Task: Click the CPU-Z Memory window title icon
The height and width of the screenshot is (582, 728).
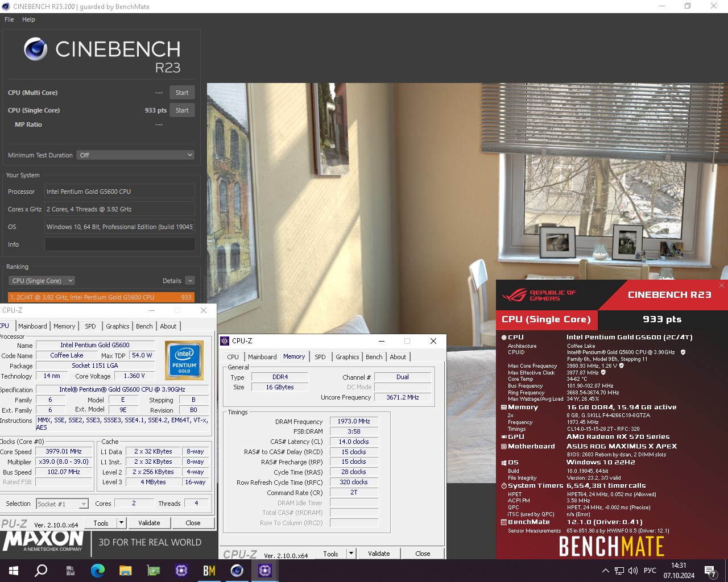Action: pyautogui.click(x=225, y=341)
